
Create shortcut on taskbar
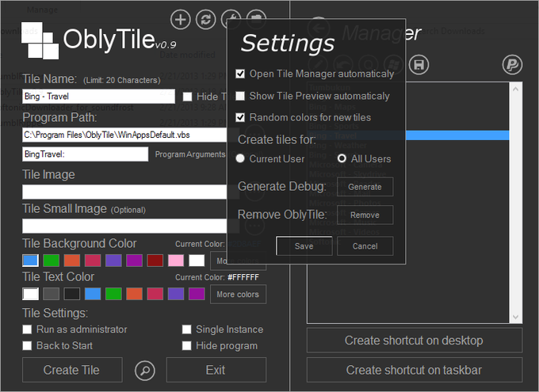(x=415, y=370)
